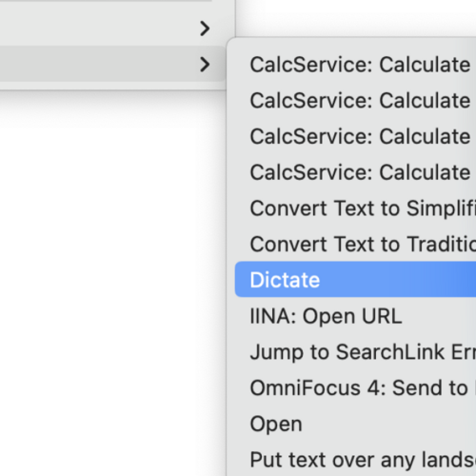This screenshot has width=476, height=476.
Task: Select the Put text over any landscape item
Action: pos(355,460)
